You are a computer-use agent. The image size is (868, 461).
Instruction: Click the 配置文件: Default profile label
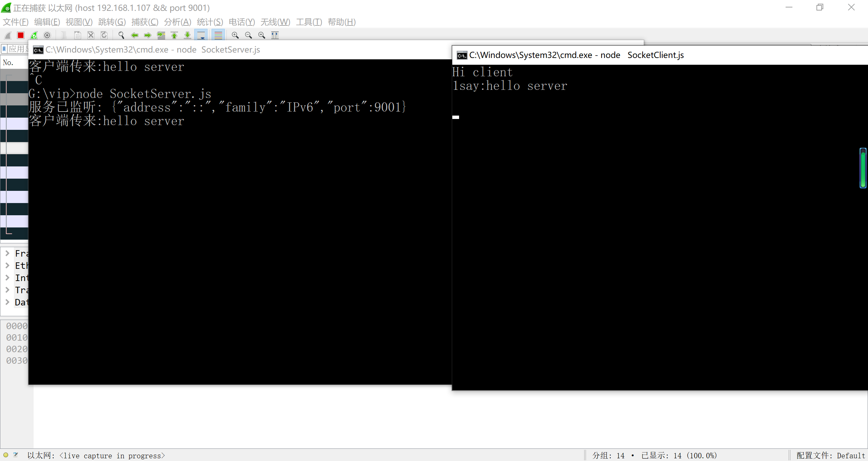(830, 456)
